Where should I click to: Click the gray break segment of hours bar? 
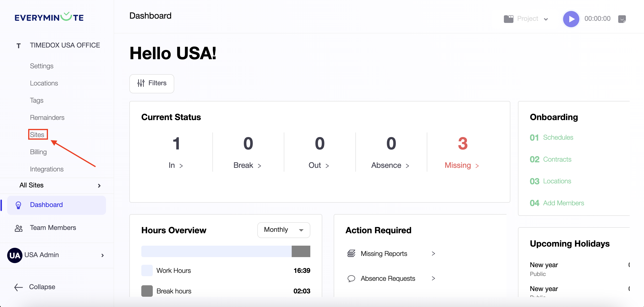[x=301, y=251]
